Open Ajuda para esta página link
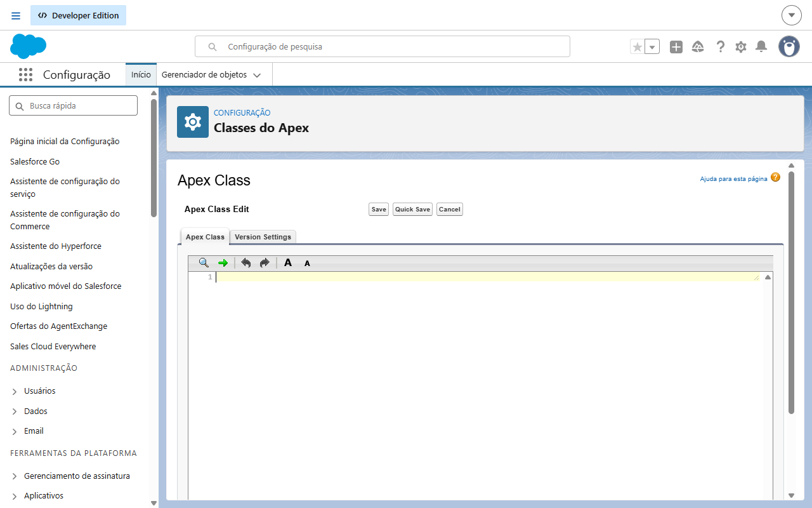 (x=733, y=179)
